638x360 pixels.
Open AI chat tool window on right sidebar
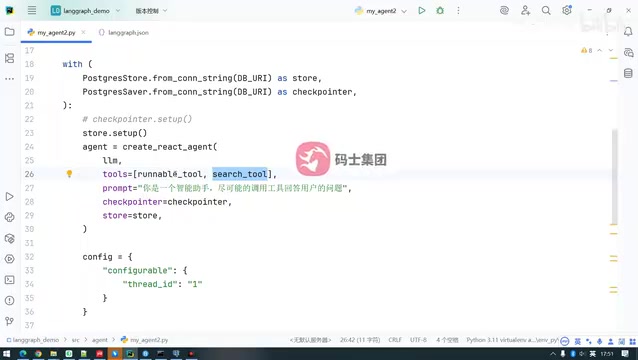(x=628, y=52)
